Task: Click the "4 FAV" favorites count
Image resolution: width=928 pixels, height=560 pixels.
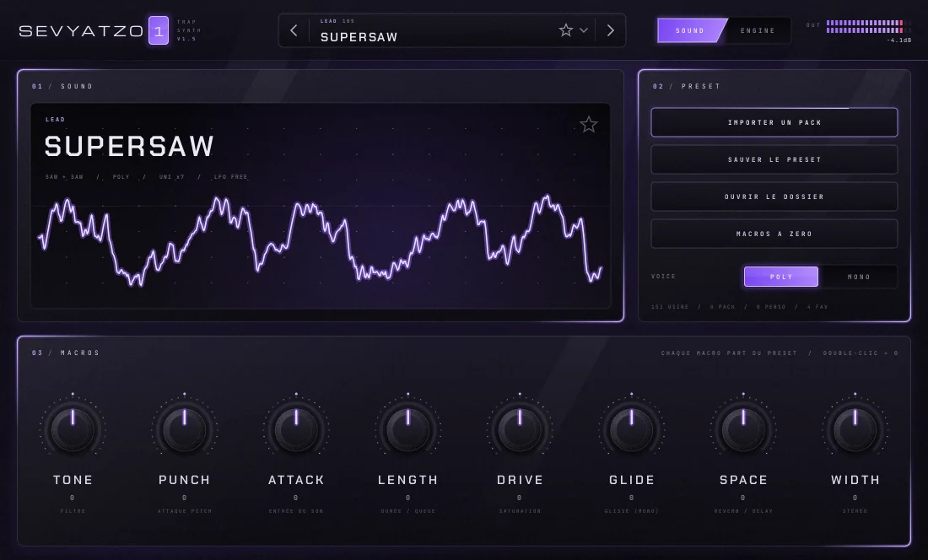Action: coord(816,307)
